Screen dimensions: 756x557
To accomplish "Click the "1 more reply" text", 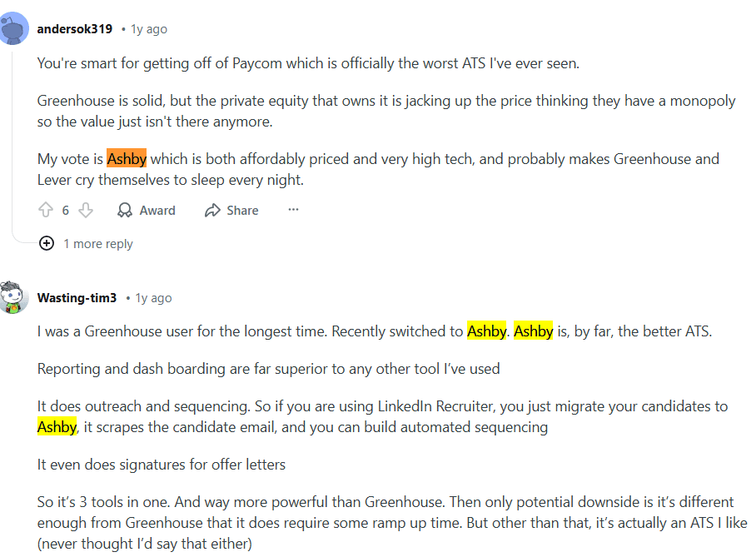I will (98, 244).
